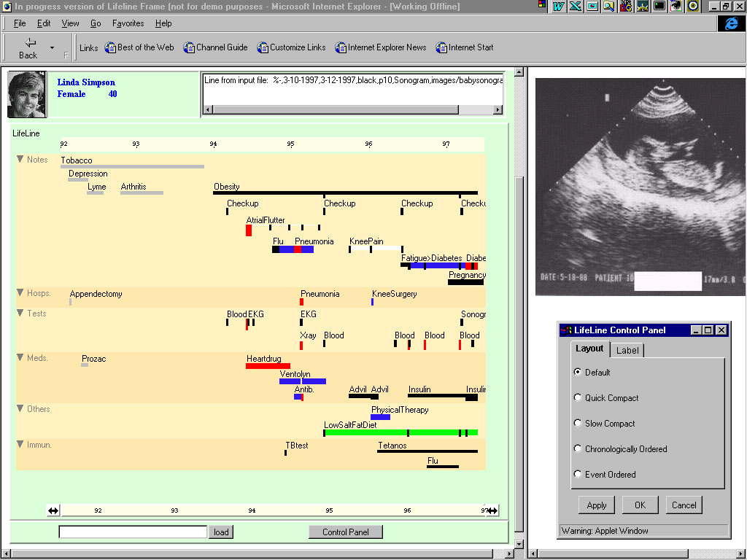Click the main frame horizontal scroll-right arrow
This screenshot has height=560, width=747.
click(x=510, y=554)
